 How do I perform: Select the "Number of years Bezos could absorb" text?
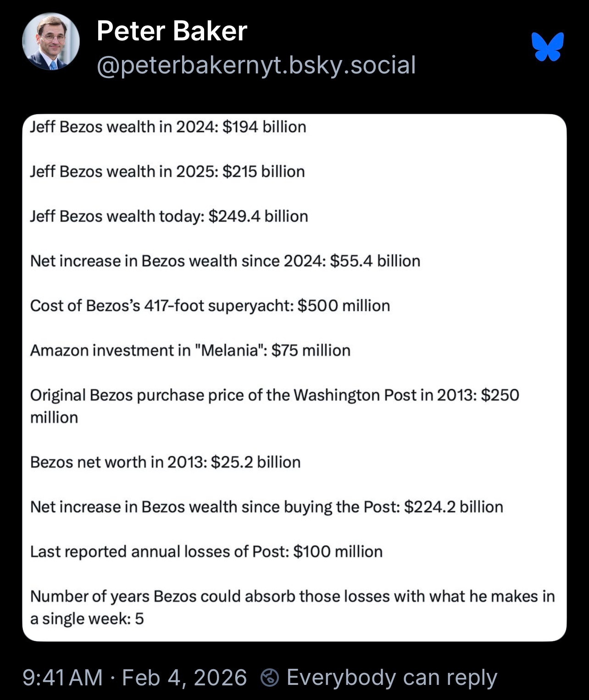[292, 596]
